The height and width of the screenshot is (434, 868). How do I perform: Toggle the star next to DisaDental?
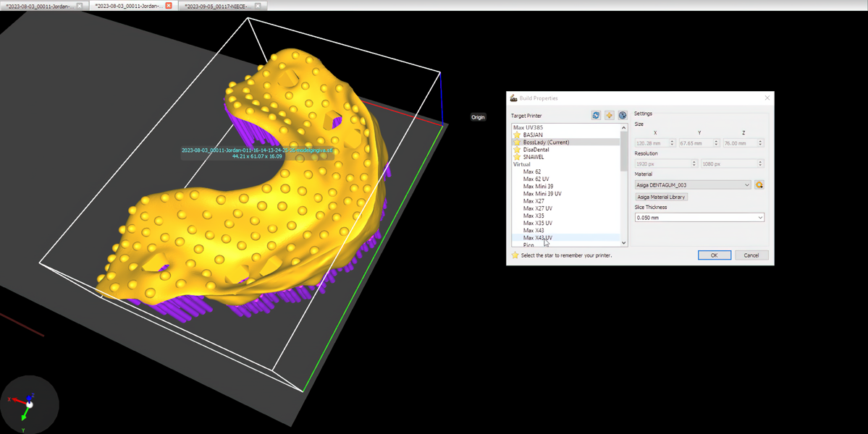point(517,150)
